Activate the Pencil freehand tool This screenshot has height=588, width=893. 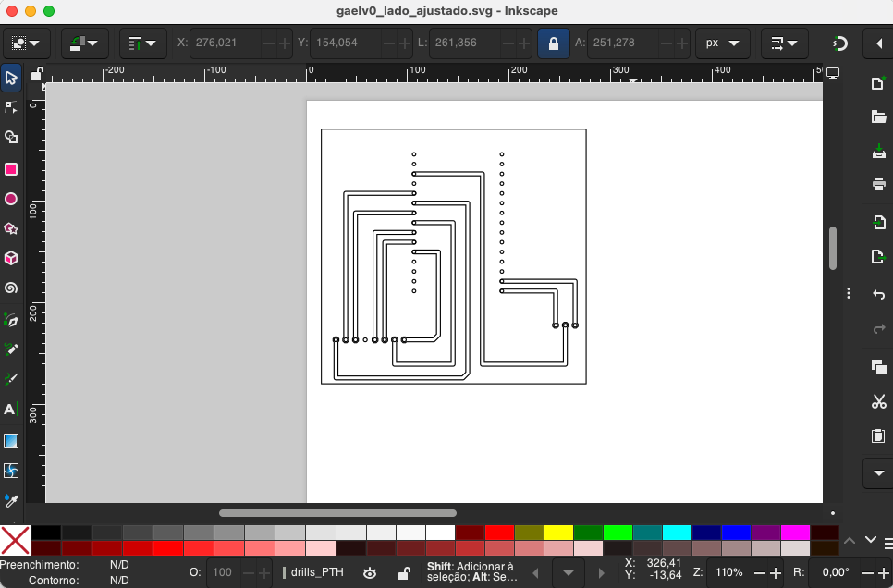point(11,349)
